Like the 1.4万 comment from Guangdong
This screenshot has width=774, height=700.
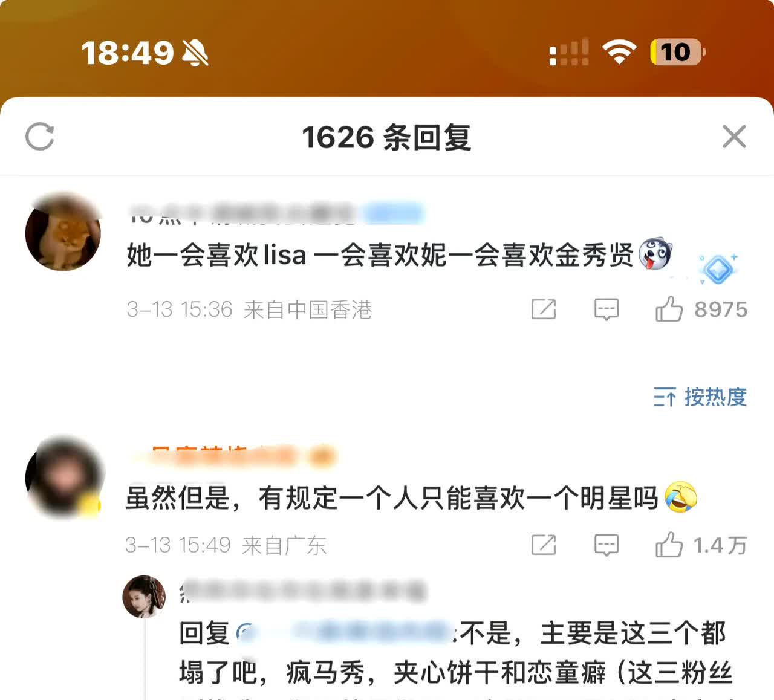point(669,545)
